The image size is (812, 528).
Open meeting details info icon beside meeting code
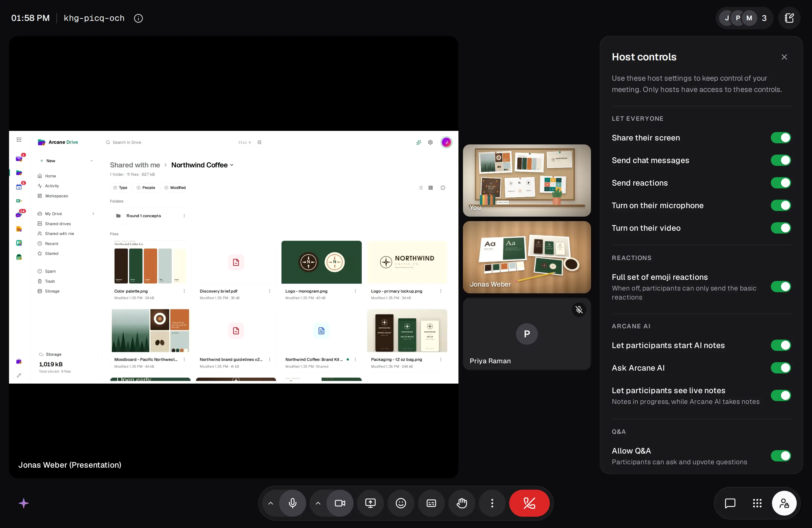[138, 18]
